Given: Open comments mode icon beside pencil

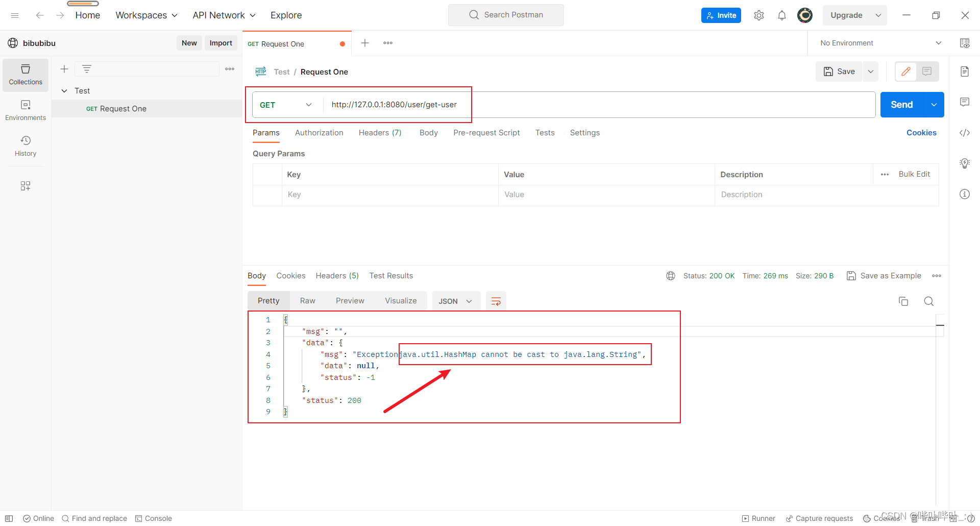Looking at the screenshot, I should (927, 71).
